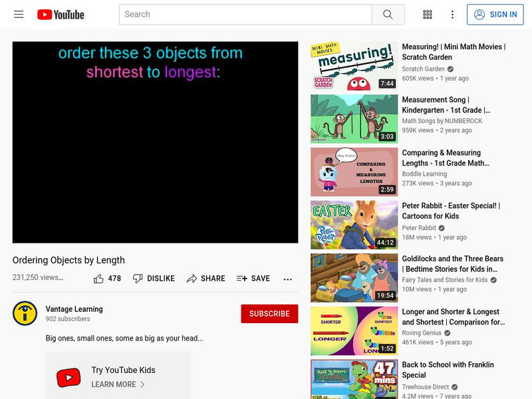Viewport: 532px width, 399px height.
Task: Open Back to School with Franklin thumbnail
Action: (x=354, y=379)
